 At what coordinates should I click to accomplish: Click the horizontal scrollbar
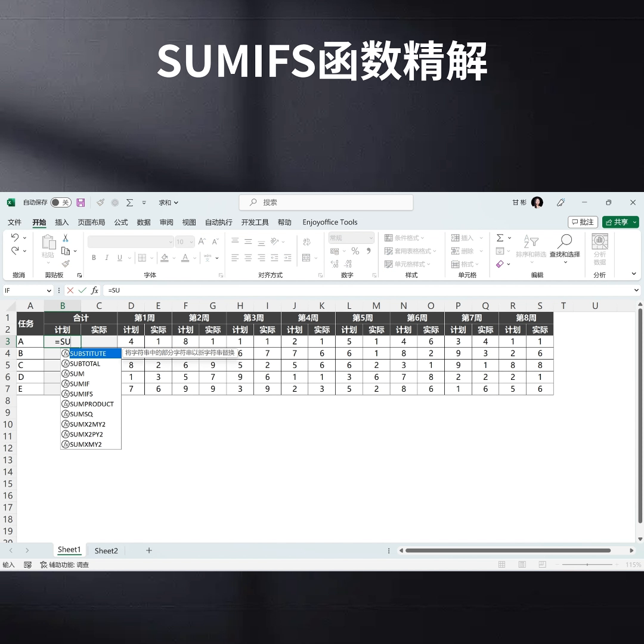point(507,550)
